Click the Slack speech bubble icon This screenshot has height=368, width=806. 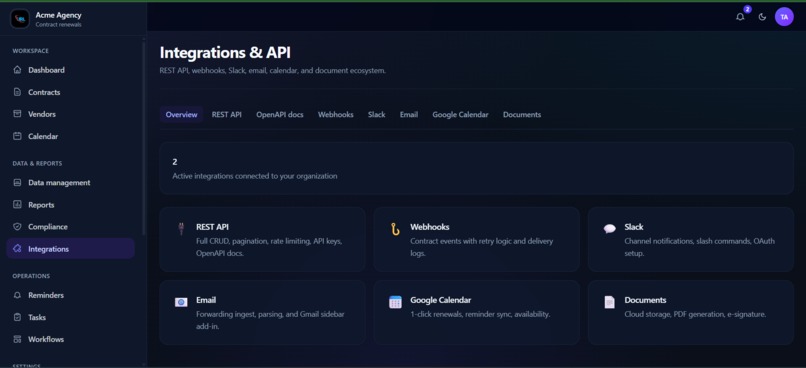[610, 229]
